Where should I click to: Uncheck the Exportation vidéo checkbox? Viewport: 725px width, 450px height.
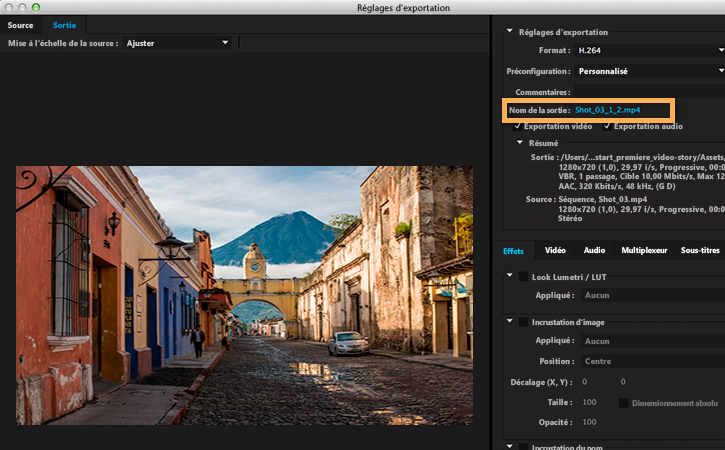(517, 126)
